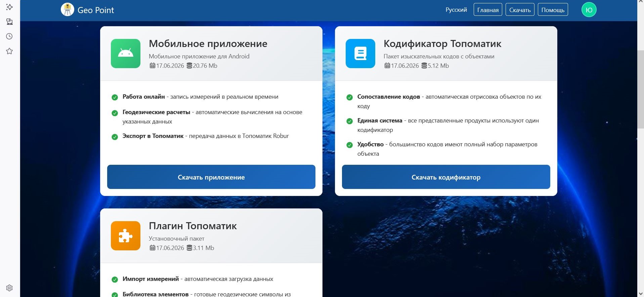644x297 pixels.
Task: Open the AI sparkle icon in the sidebar
Action: pos(9,7)
